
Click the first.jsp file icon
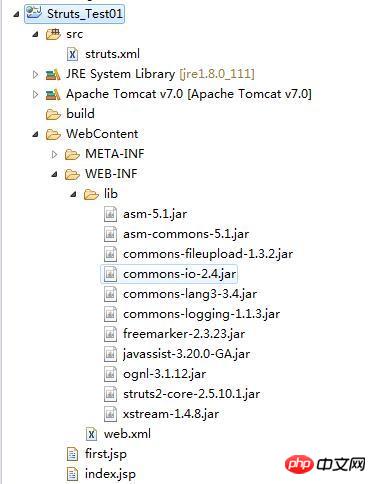[72, 454]
